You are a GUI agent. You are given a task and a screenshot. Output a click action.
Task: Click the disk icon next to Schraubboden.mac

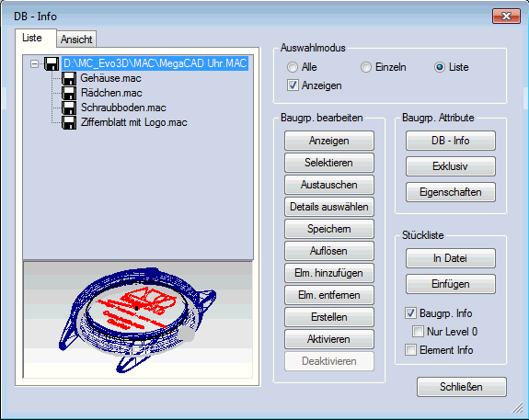tap(69, 108)
